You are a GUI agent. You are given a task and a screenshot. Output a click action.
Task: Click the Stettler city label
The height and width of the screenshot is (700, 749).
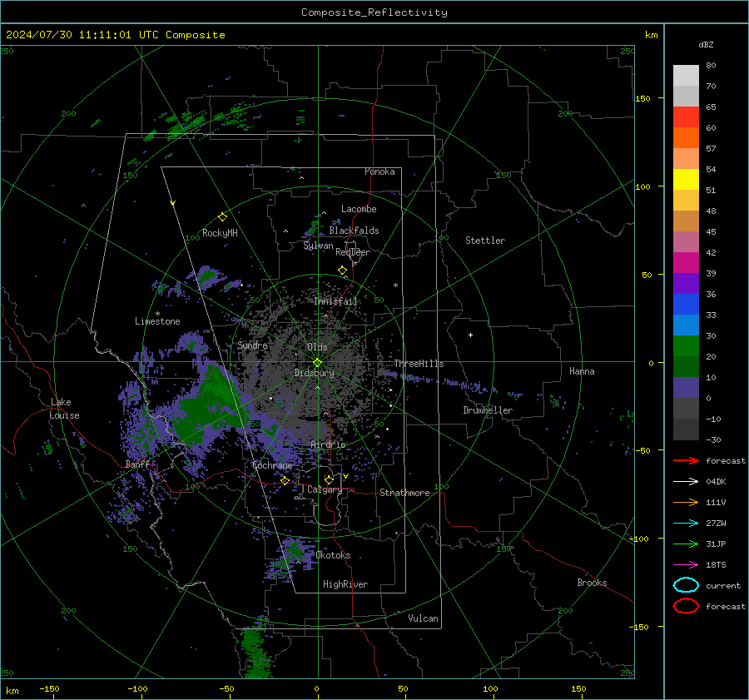point(485,241)
